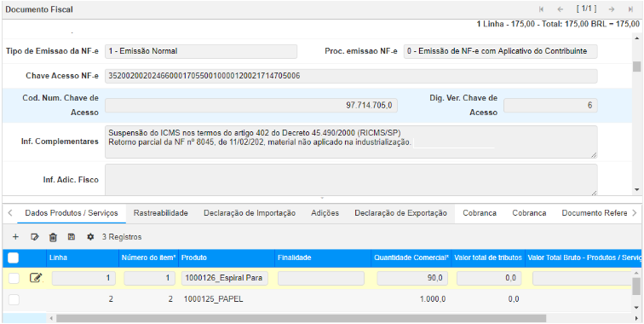Screen dimensions: 644x324
Task: Click Tipo de Emissao da NF-e field
Action: (201, 51)
